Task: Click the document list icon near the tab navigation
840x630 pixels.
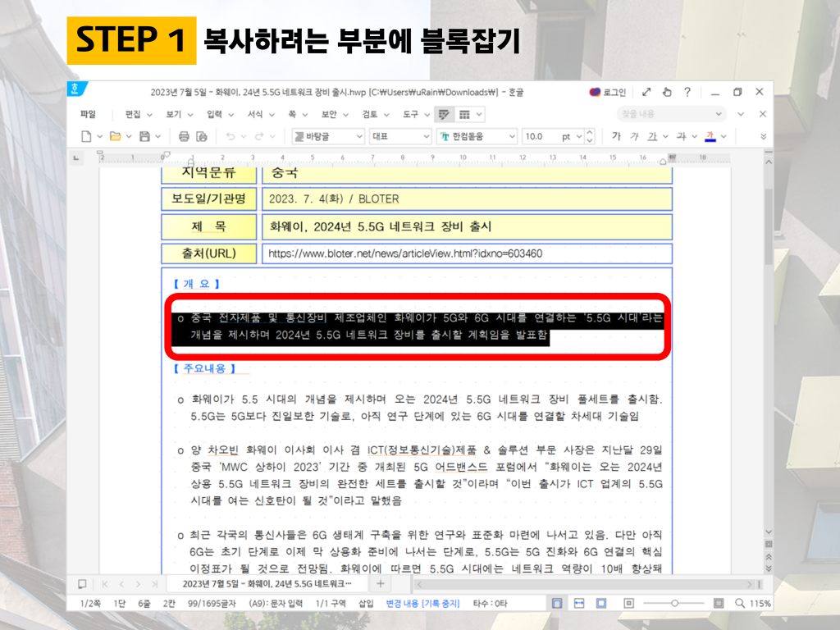Action: [82, 584]
